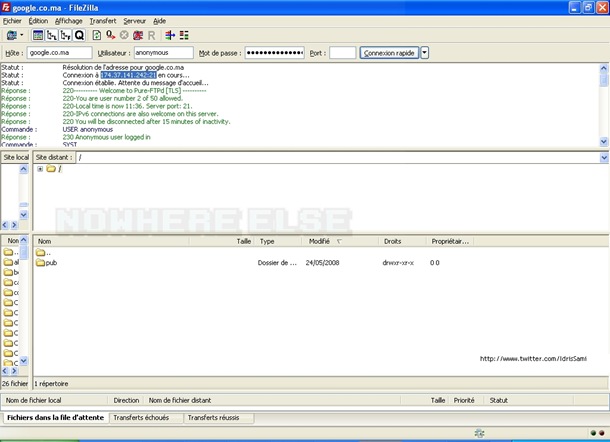The image size is (610, 442).
Task: Toggle the local directory tree icon
Action: tap(51, 35)
